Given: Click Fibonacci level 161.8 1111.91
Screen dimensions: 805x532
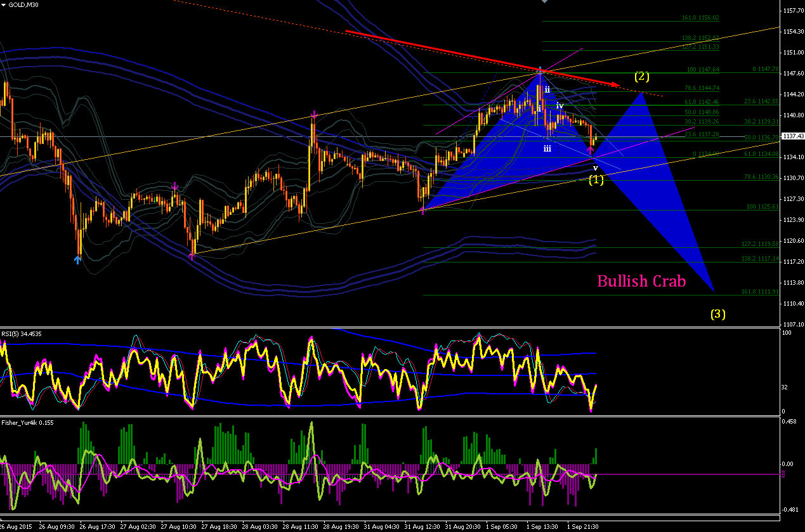Looking at the screenshot, I should [x=760, y=292].
